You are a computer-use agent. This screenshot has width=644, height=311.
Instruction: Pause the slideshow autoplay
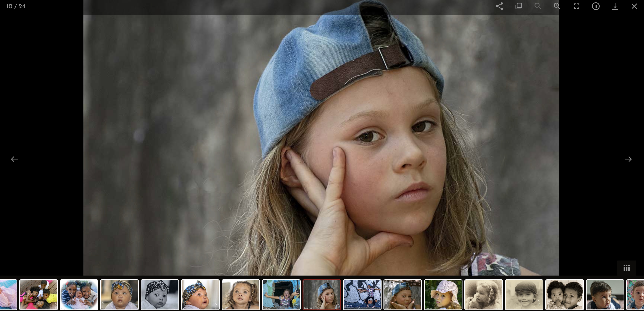pyautogui.click(x=596, y=6)
